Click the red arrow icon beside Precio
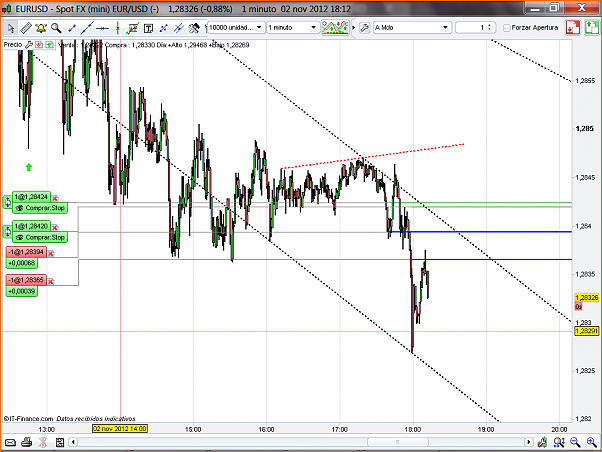The width and height of the screenshot is (602, 452). tap(39, 45)
